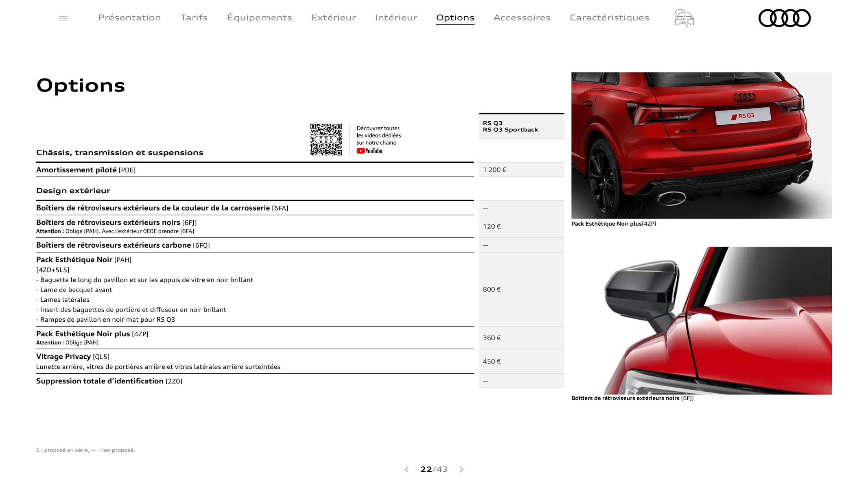This screenshot has width=868, height=488.
Task: Click the Baguette le long du pavillon line
Action: [x=144, y=280]
